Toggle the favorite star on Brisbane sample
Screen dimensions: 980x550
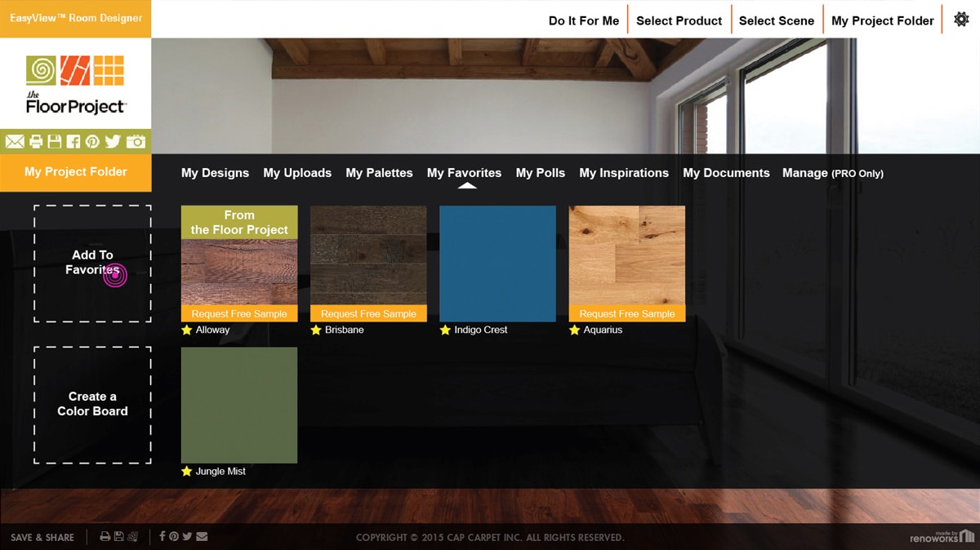point(314,330)
